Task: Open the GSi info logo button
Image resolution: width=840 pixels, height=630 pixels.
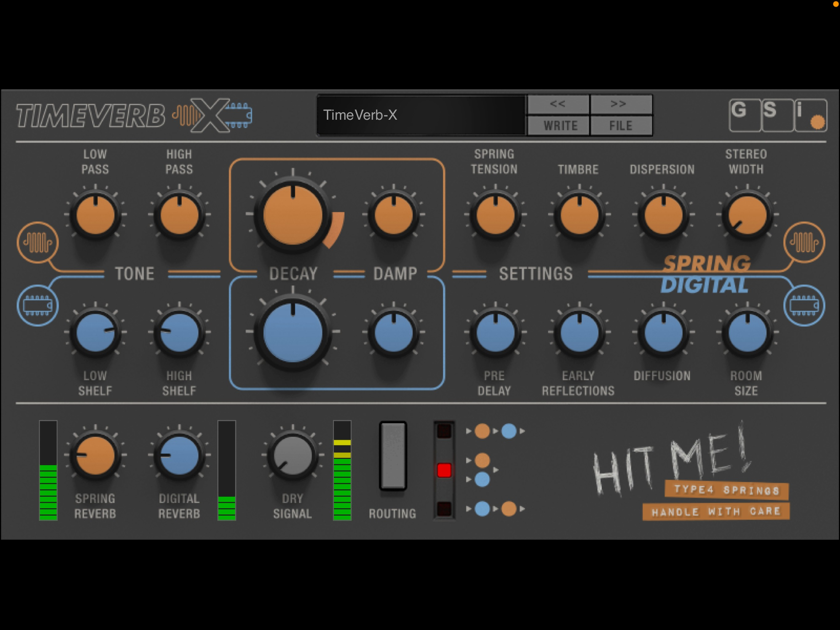Action: (778, 115)
